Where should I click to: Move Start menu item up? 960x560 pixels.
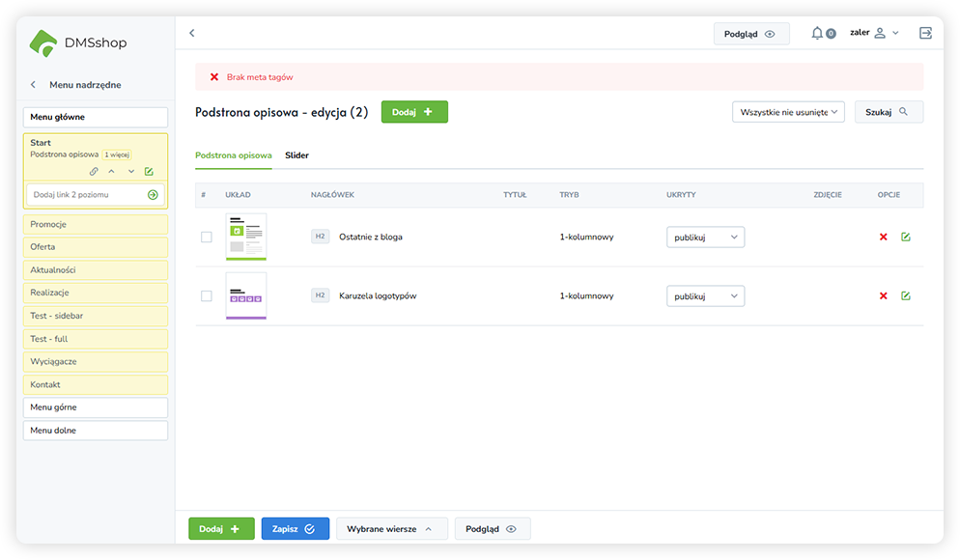tap(111, 172)
